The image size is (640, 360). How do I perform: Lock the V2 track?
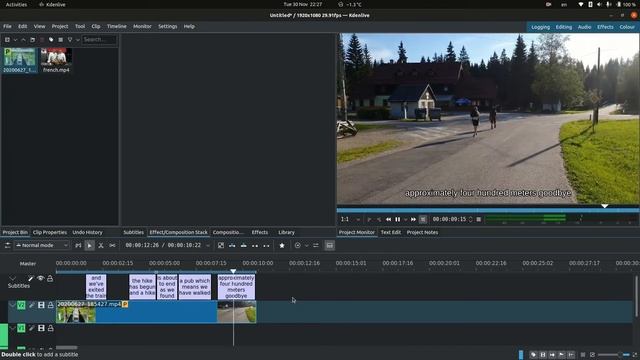50,305
